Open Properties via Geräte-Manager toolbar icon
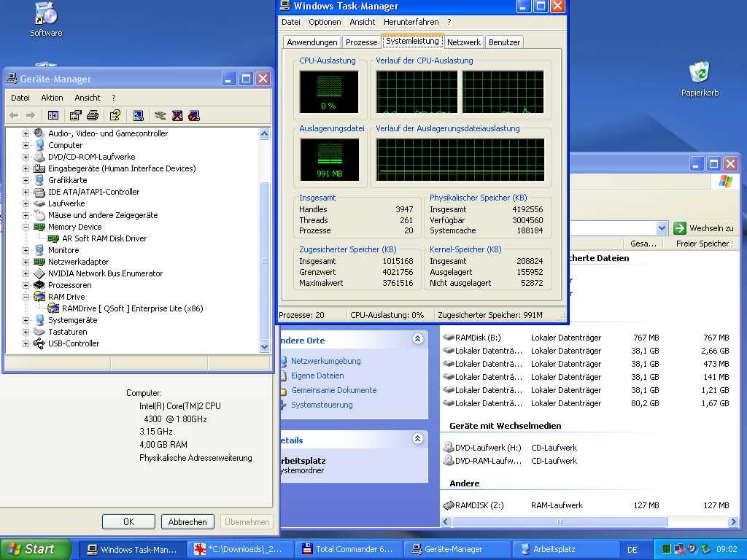Image resolution: width=747 pixels, height=560 pixels. pyautogui.click(x=75, y=115)
